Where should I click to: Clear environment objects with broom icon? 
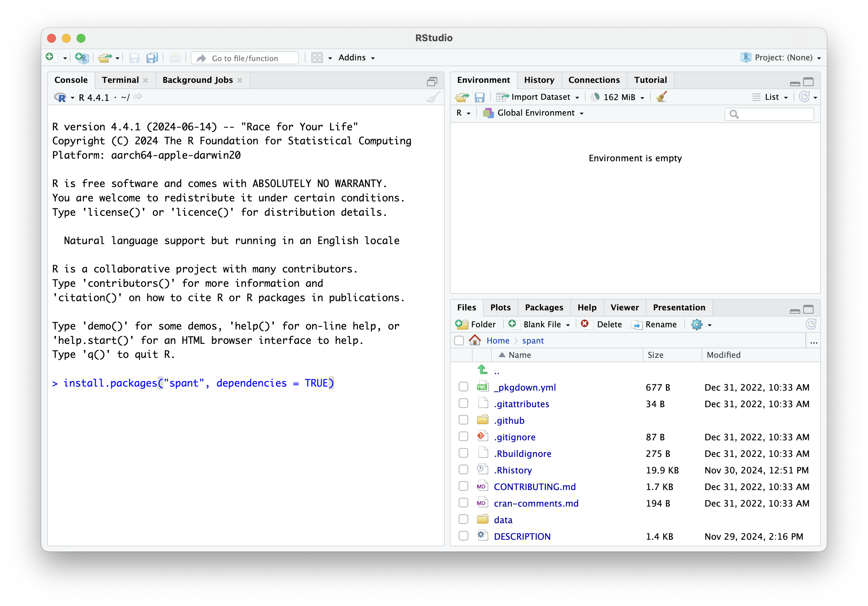point(661,97)
